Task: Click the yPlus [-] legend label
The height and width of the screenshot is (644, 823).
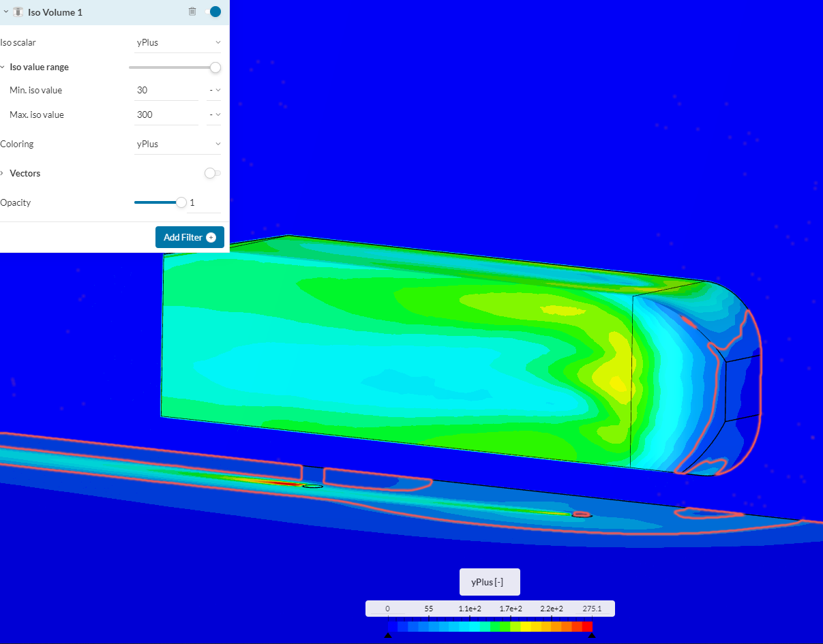Action: [490, 582]
